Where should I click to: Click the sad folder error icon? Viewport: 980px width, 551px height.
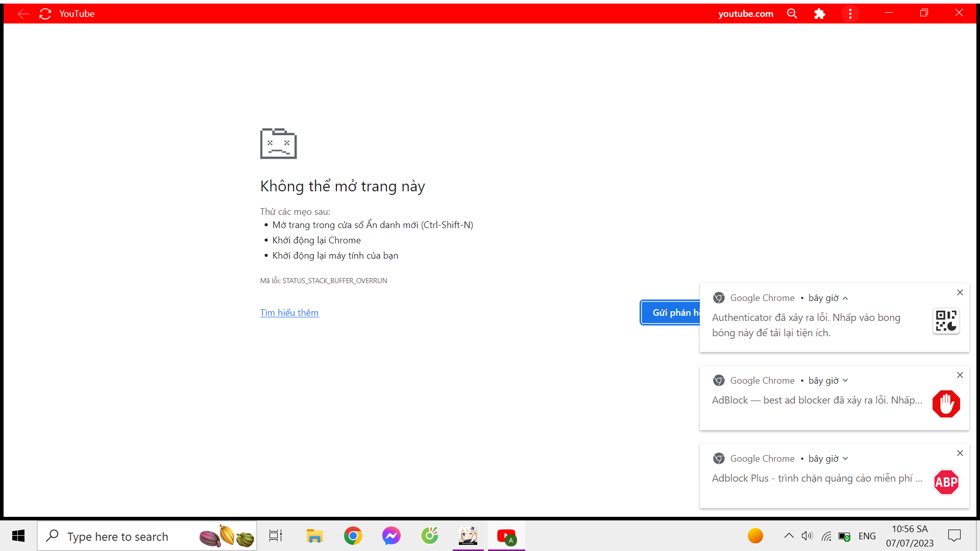(278, 143)
